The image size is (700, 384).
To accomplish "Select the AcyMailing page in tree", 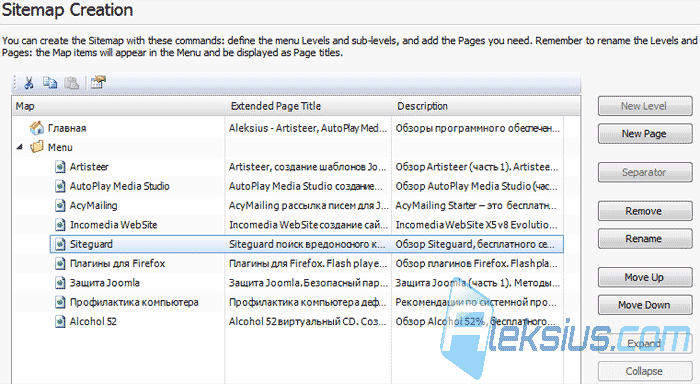I will 93,205.
